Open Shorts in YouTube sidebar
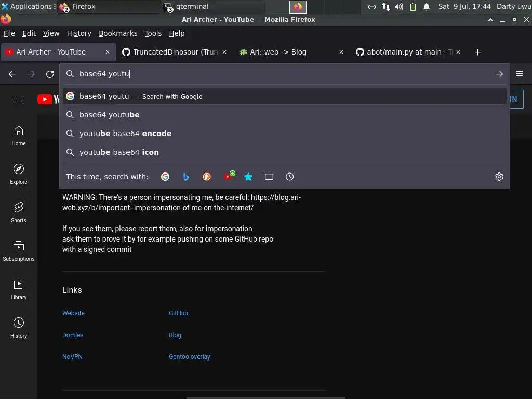 point(19,212)
